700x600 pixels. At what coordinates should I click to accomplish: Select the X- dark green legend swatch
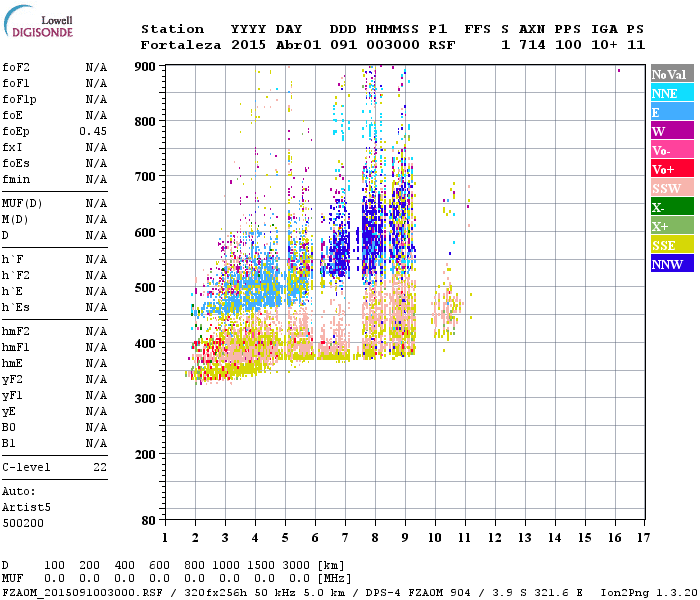[672, 207]
